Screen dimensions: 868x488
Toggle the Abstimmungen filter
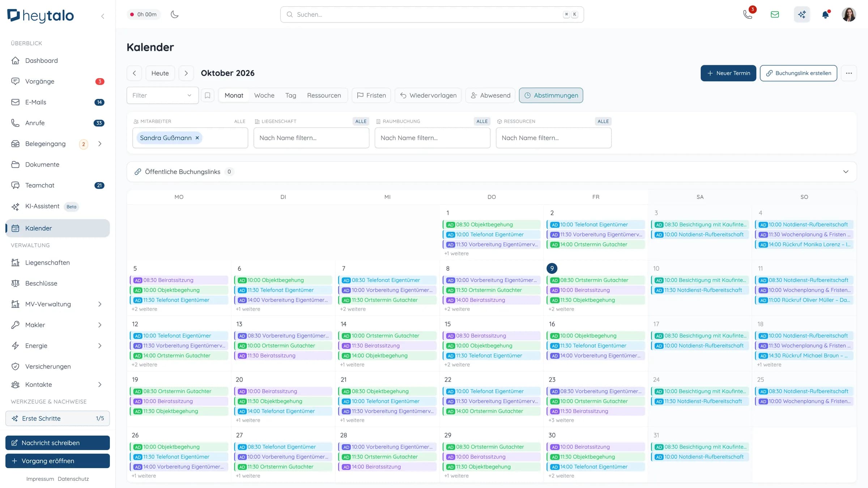click(551, 95)
